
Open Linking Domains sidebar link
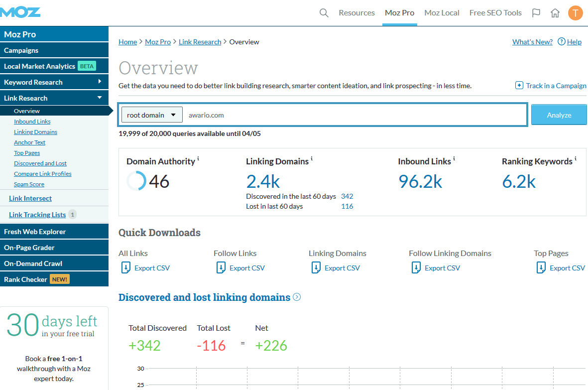click(x=36, y=132)
